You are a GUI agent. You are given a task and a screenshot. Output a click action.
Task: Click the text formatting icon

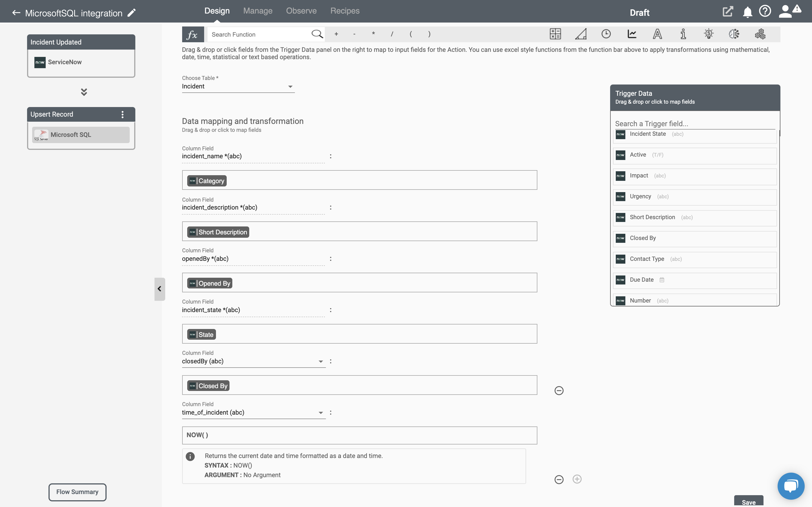[x=657, y=34]
